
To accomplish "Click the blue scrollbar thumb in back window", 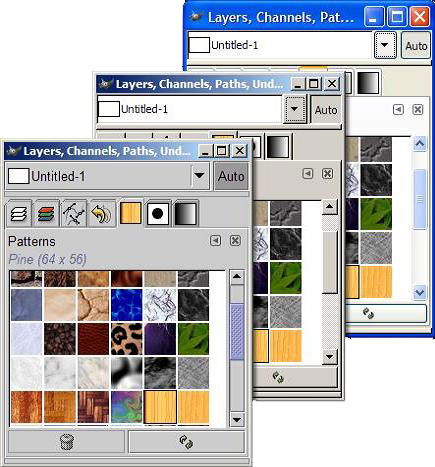I will [420, 199].
